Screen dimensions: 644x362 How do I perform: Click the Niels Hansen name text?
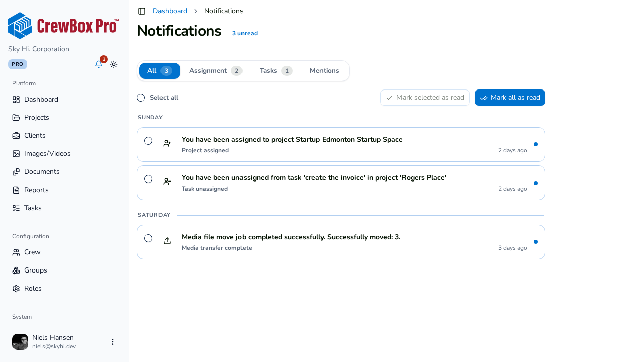click(53, 338)
